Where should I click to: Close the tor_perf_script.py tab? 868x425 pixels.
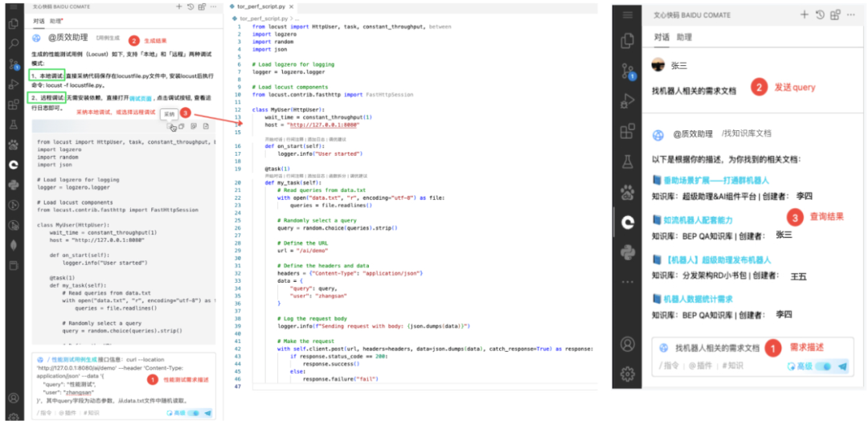pos(291,6)
